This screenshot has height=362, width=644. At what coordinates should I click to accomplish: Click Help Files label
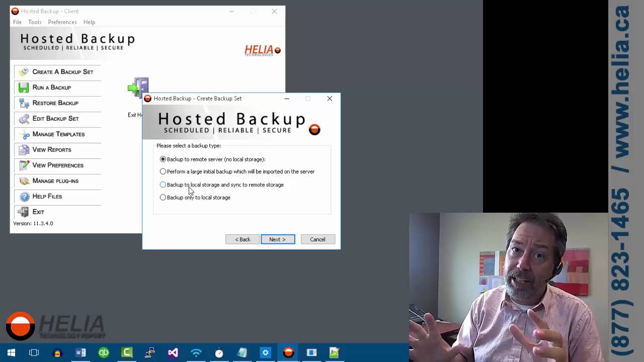pyautogui.click(x=47, y=197)
